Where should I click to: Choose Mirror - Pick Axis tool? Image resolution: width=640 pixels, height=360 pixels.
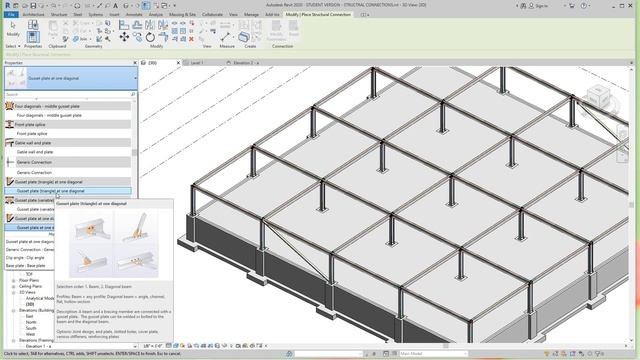(150, 25)
